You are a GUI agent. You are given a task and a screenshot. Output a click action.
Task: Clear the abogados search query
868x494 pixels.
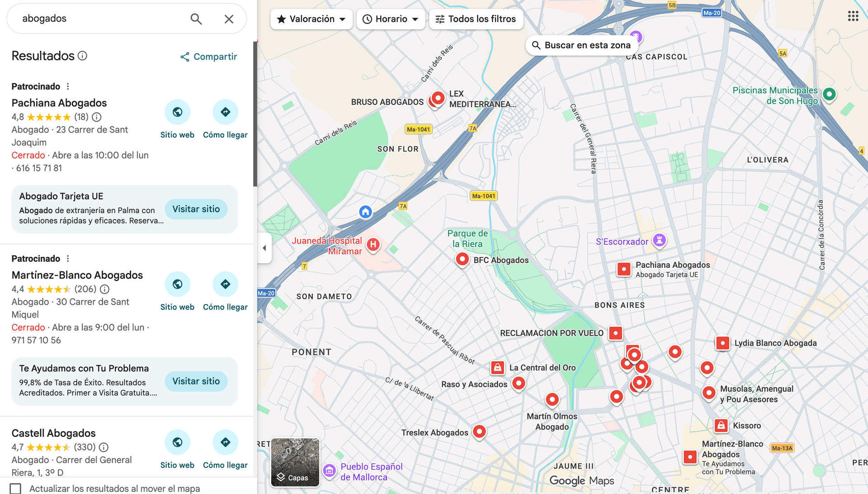click(229, 19)
